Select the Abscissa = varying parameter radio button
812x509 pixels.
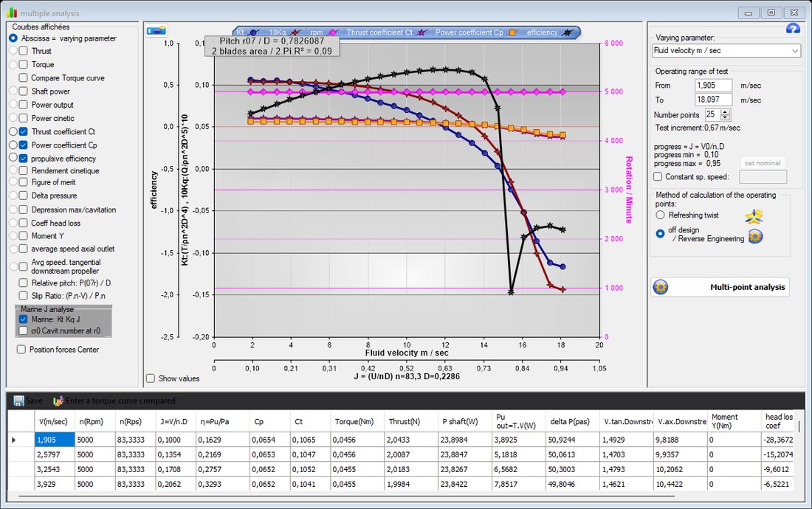point(13,38)
